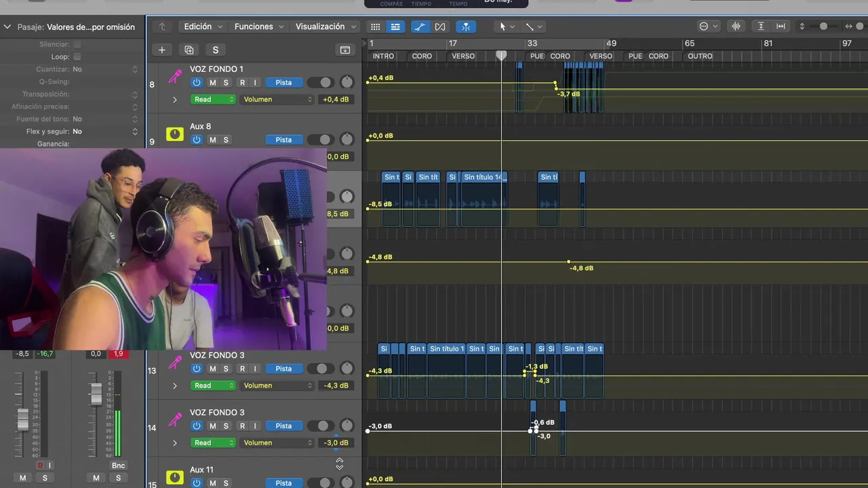Click the OUTRO arrangement marker
This screenshot has width=868, height=488.
click(x=700, y=56)
